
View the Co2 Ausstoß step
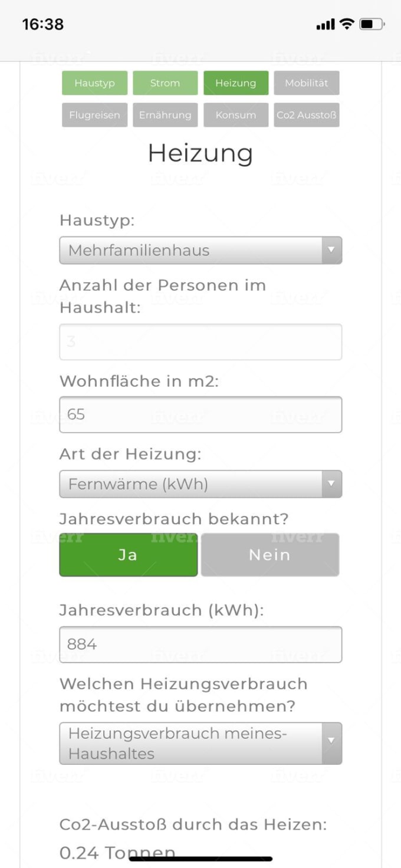(307, 115)
